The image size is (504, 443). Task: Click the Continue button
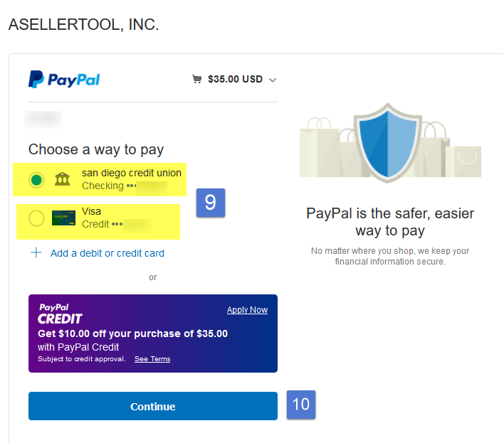(x=153, y=406)
